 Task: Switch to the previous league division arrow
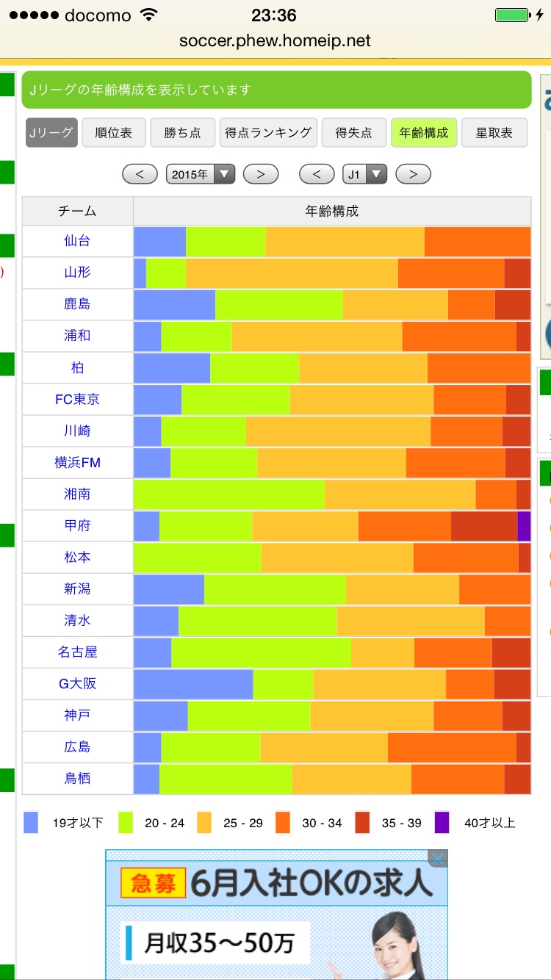(317, 174)
